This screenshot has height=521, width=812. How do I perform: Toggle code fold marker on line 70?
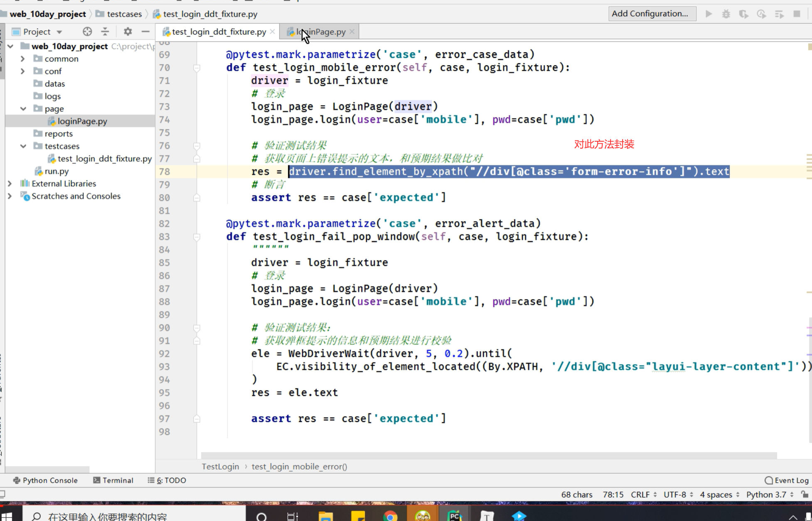197,68
